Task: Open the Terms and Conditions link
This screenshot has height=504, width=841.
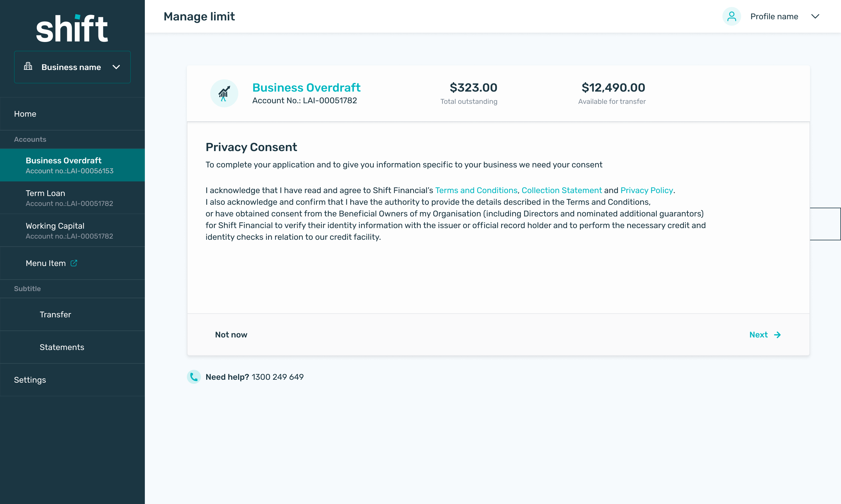Action: point(476,190)
